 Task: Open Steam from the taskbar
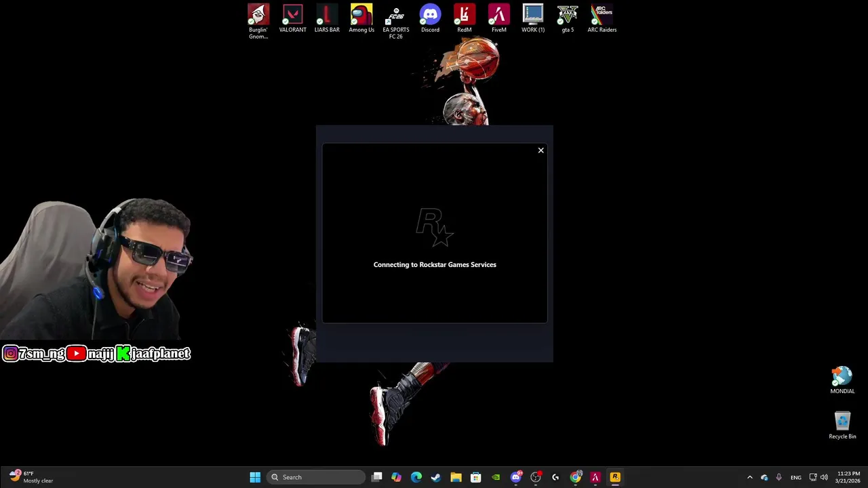436,477
